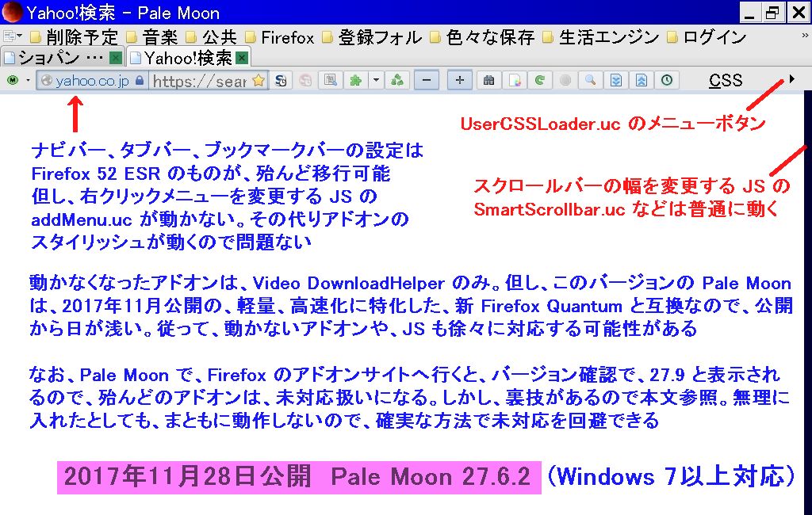Viewport: 812px width, 515px height.
Task: Zoom in with the plus button
Action: pyautogui.click(x=459, y=80)
